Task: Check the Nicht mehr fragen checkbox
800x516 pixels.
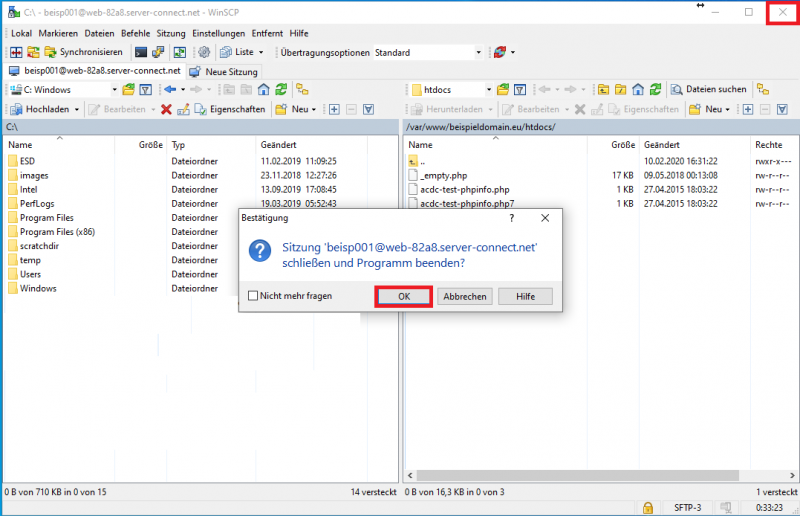Action: pyautogui.click(x=253, y=296)
